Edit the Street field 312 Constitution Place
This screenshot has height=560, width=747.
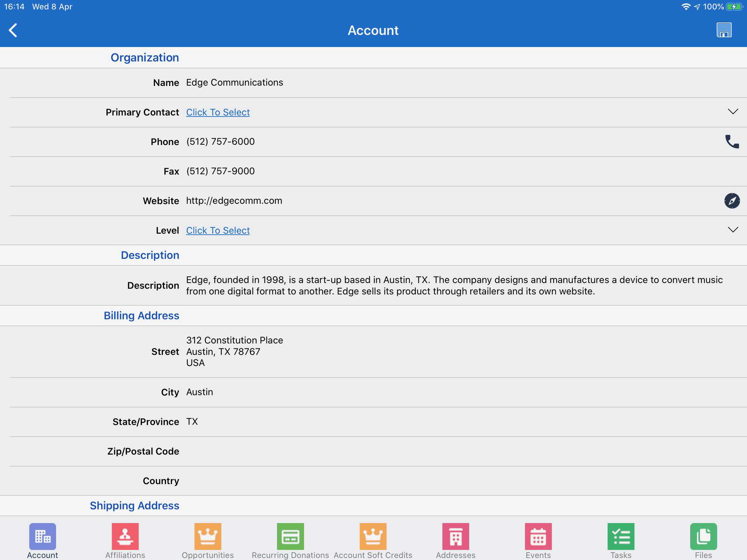(x=235, y=352)
